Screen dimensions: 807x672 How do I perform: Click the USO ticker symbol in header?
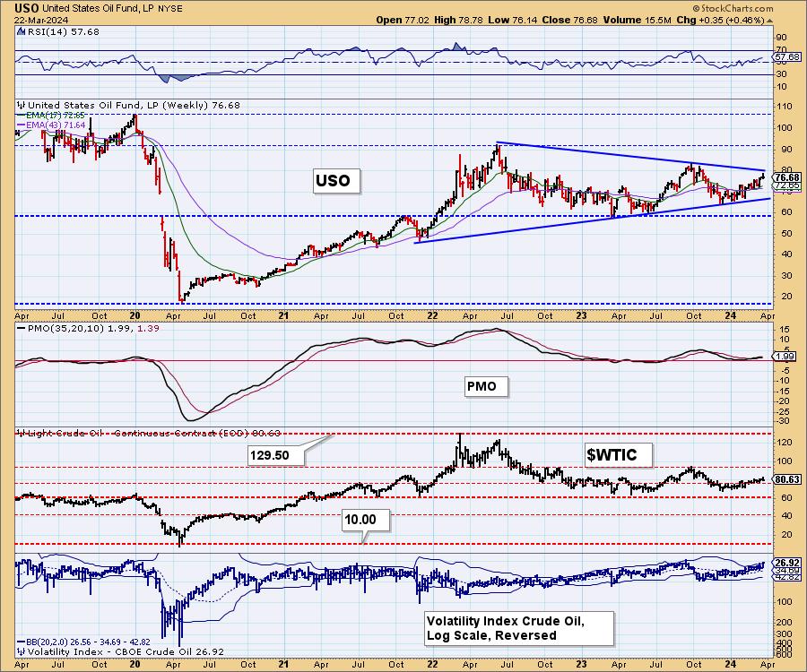tap(27, 8)
